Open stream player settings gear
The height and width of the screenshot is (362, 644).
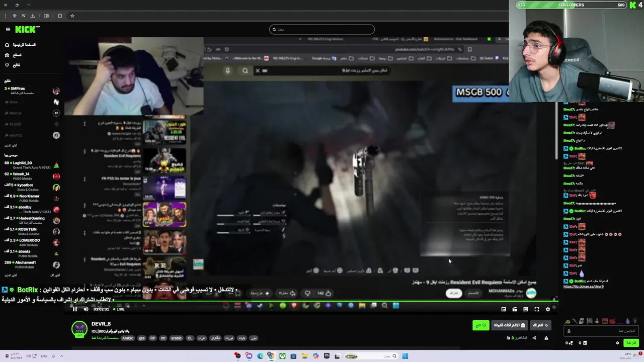tap(548, 309)
